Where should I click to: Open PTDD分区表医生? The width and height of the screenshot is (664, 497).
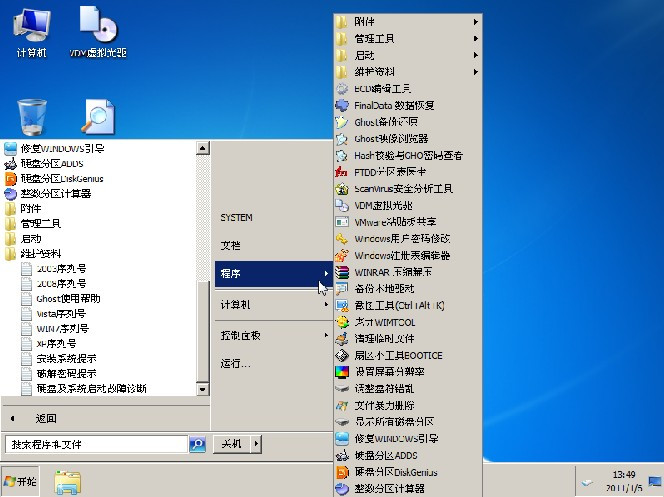(408, 172)
